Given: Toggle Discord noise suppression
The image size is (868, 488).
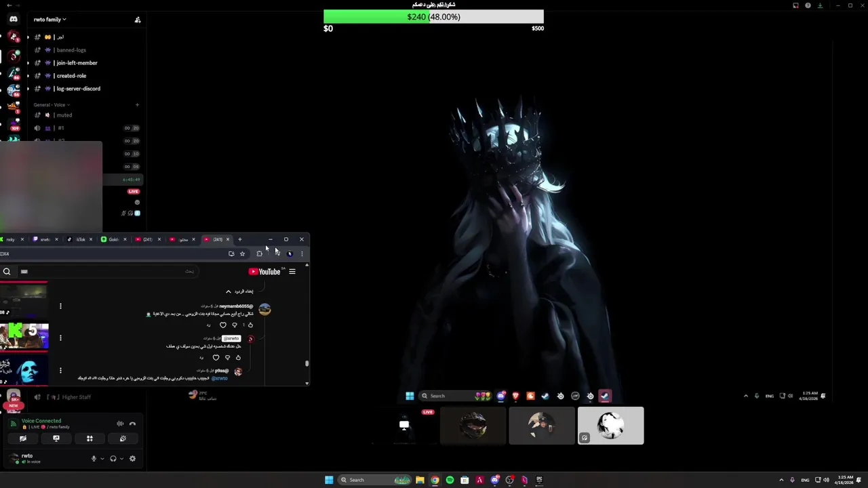Looking at the screenshot, I should 120,424.
